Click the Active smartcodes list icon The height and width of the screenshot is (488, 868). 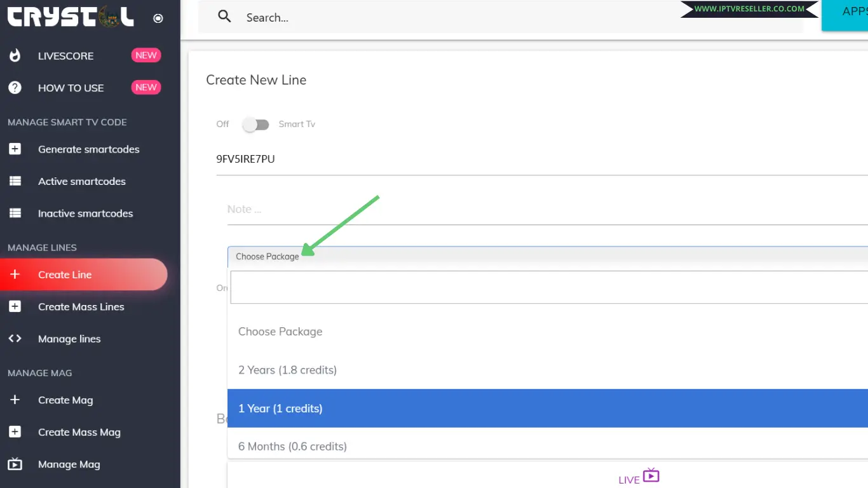point(15,181)
